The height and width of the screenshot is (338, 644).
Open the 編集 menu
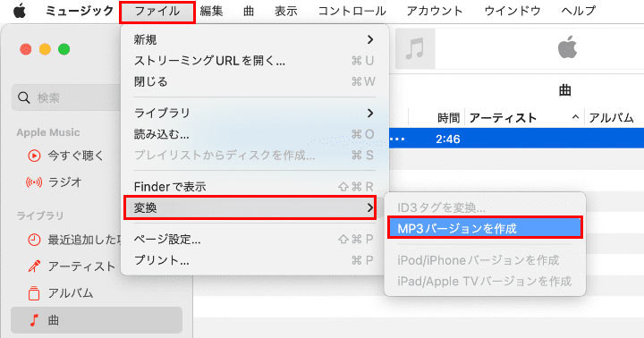(x=211, y=11)
